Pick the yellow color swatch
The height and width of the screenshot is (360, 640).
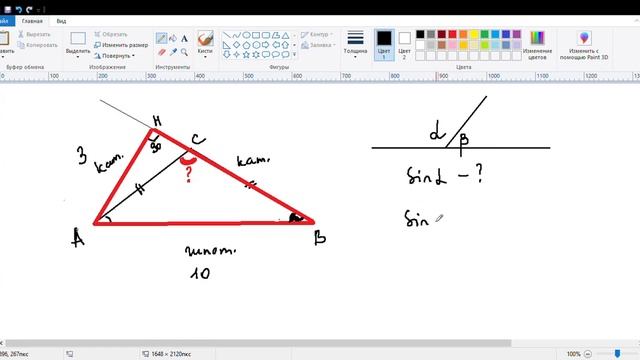click(x=474, y=34)
